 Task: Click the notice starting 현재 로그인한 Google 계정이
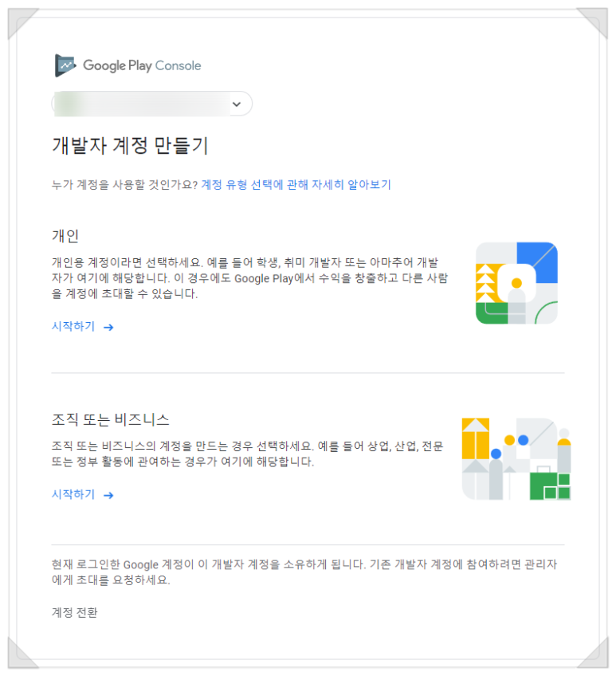tap(304, 572)
